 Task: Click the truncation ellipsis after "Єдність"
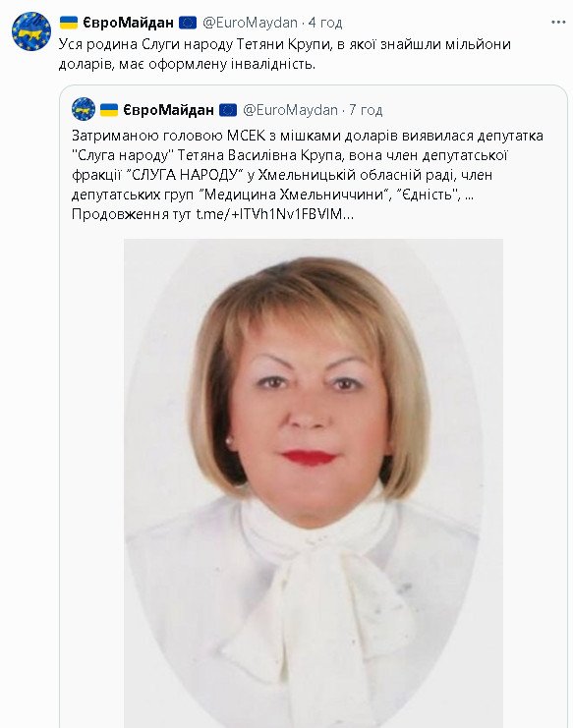point(469,195)
